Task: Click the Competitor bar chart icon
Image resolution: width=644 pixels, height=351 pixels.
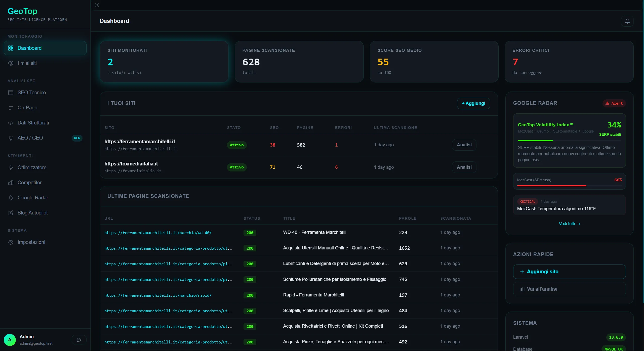Action: 11,183
